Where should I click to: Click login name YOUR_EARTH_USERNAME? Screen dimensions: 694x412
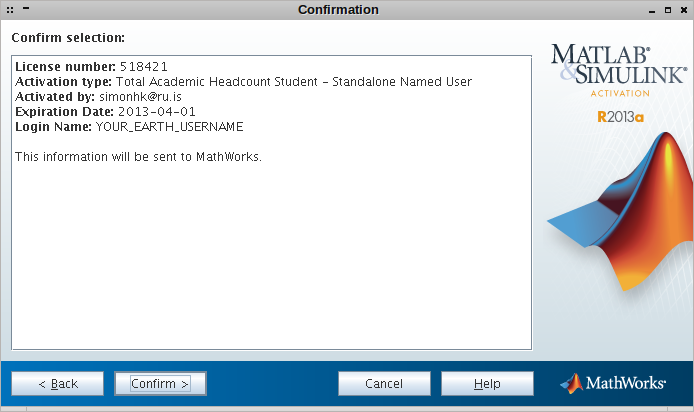[170, 127]
